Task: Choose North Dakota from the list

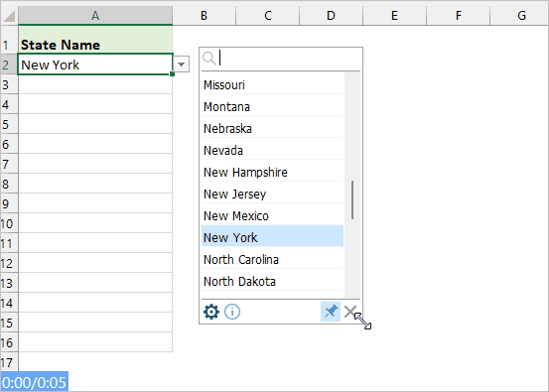Action: point(272,282)
